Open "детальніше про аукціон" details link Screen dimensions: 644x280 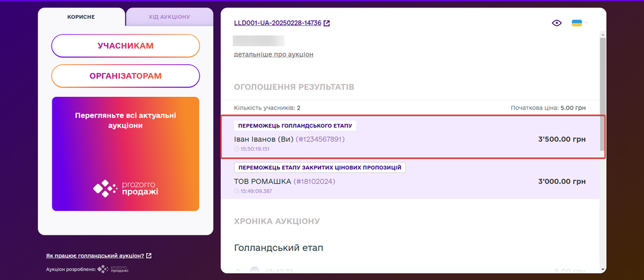[x=273, y=55]
